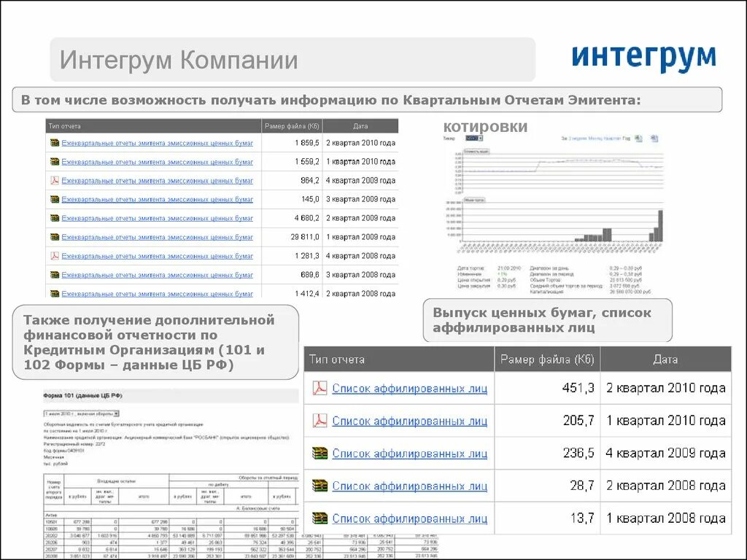Select the 'Год' period option
Viewport: 747px width, 560px height.
click(x=626, y=138)
